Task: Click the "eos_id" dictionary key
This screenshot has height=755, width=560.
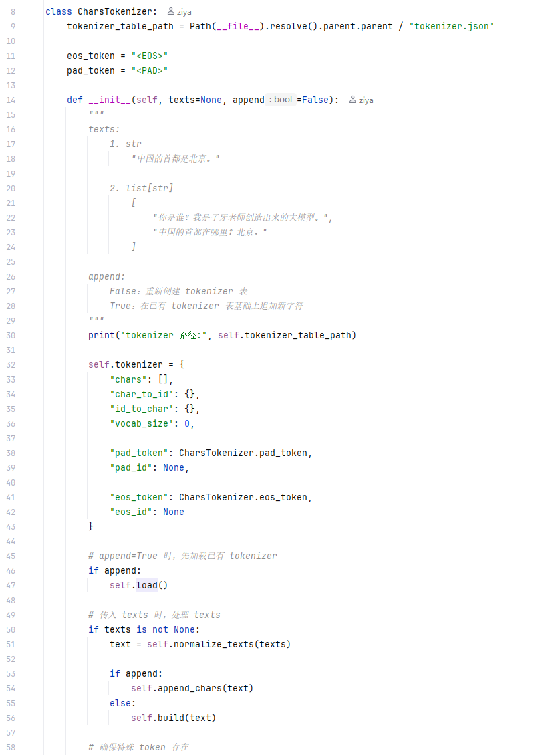Action: pos(131,512)
